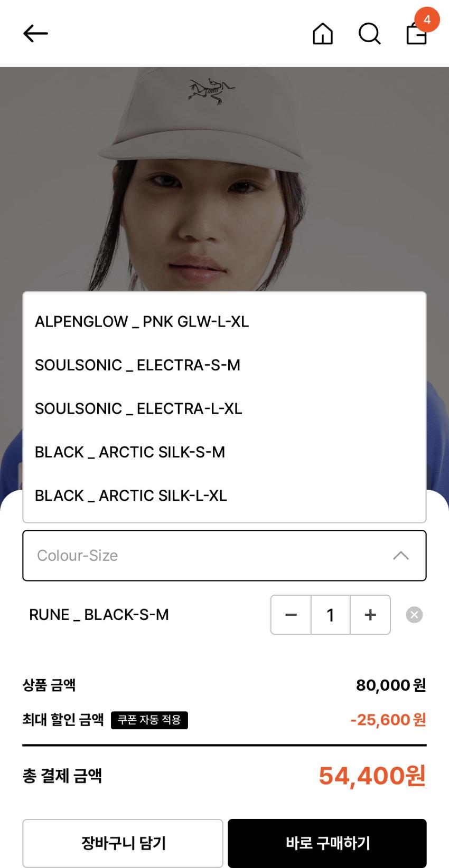Click the quantity number field
The height and width of the screenshot is (868, 449).
click(331, 615)
